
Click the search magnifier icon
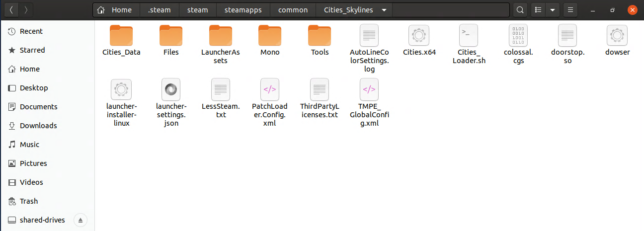click(520, 10)
